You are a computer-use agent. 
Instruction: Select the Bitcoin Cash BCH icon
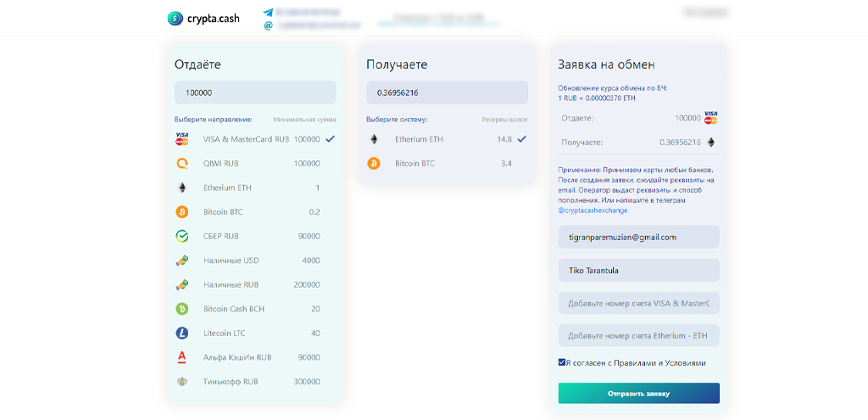[x=181, y=309]
